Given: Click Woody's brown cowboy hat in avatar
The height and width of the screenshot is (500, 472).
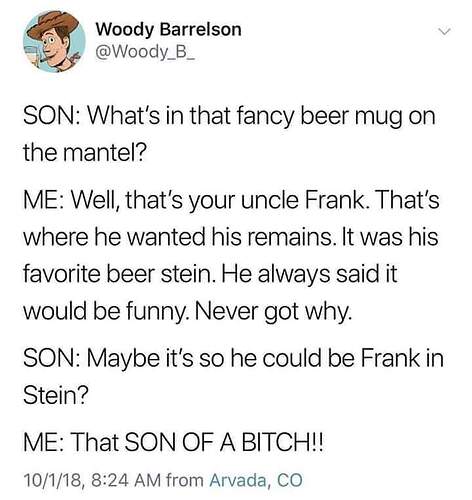Looking at the screenshot, I should tap(52, 24).
